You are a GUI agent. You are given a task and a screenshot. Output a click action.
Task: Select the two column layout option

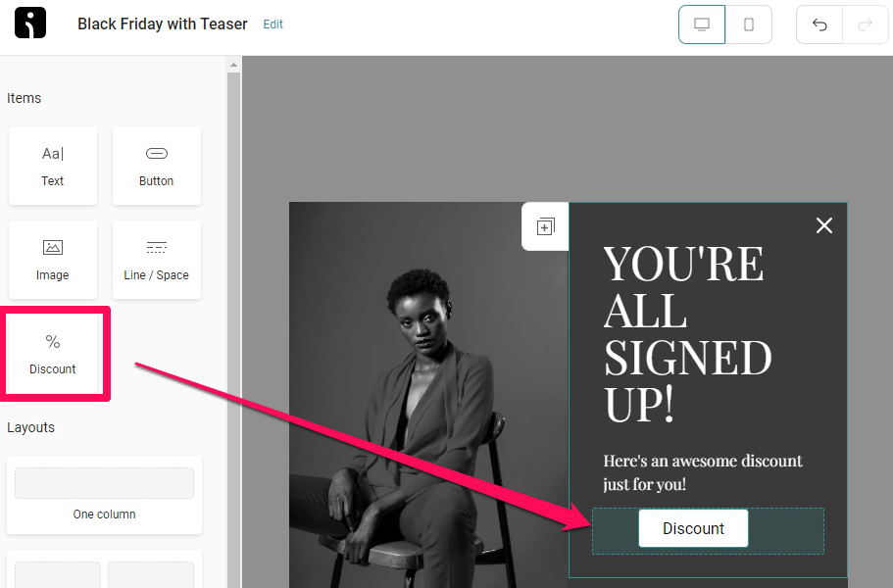(104, 569)
